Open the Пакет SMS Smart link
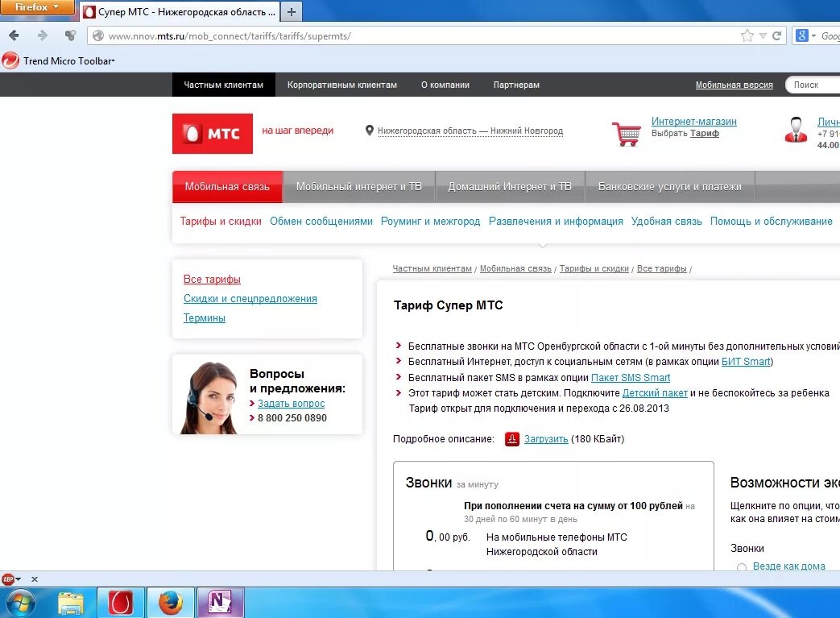This screenshot has width=840, height=618. [x=631, y=378]
